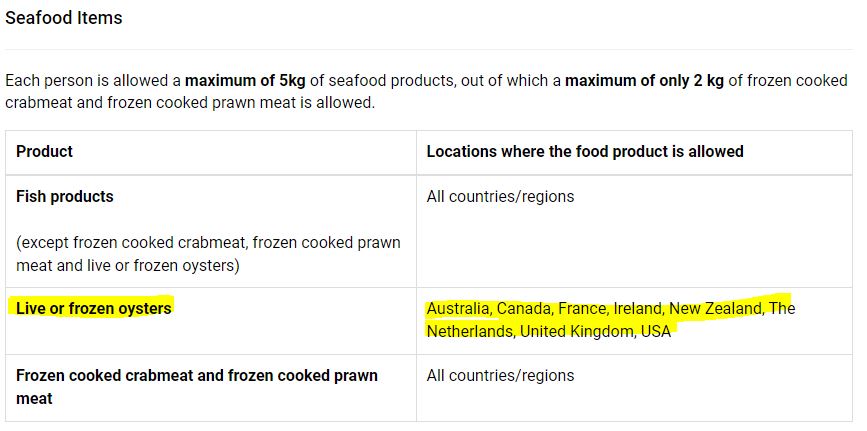Screen dimensions: 867x431
Task: Click the intro sentence starting 'Each person is allowed'
Action: pyautogui.click(x=426, y=92)
